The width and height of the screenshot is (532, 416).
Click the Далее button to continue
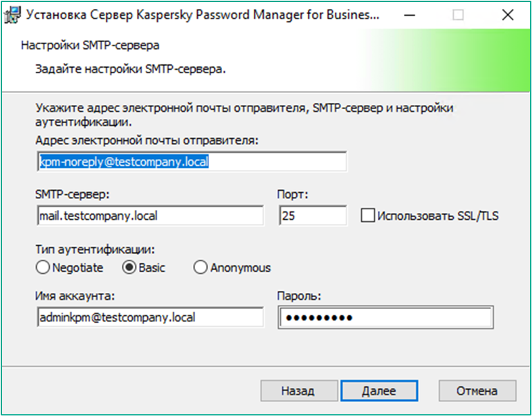(x=379, y=391)
